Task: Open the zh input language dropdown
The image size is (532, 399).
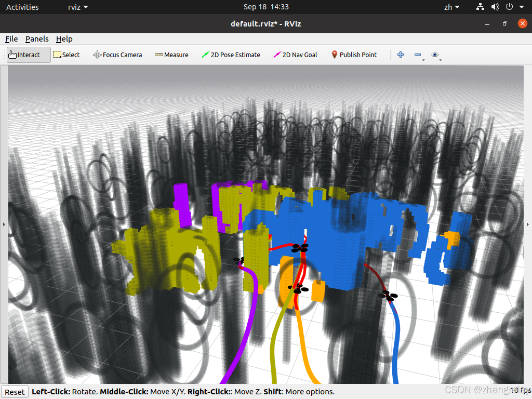Action: click(x=452, y=7)
